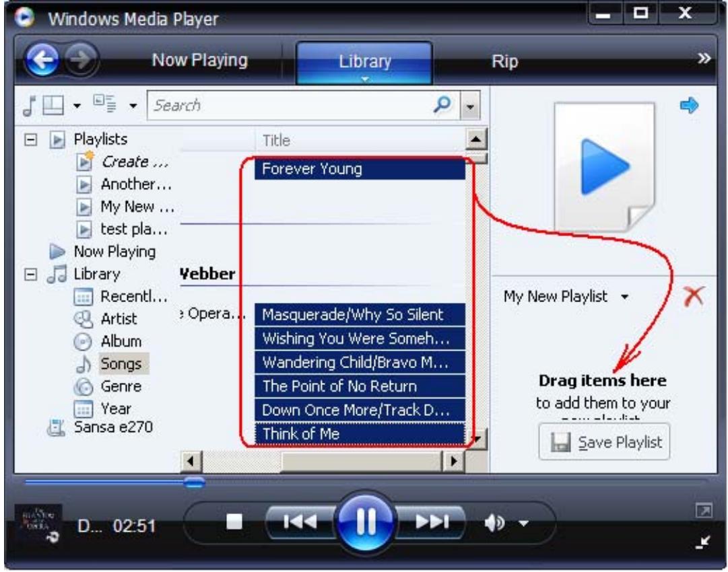Click the horizontal scrollbar left arrow
This screenshot has height=572, width=728.
[190, 461]
